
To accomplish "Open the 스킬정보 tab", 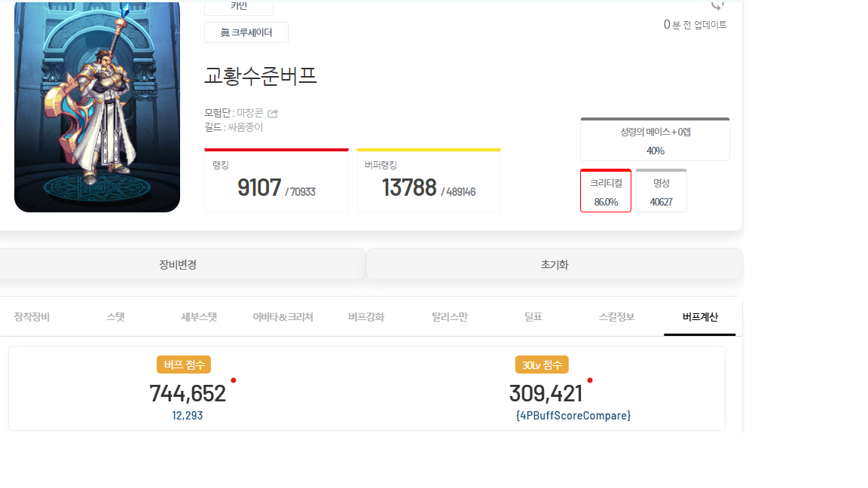I will point(616,317).
